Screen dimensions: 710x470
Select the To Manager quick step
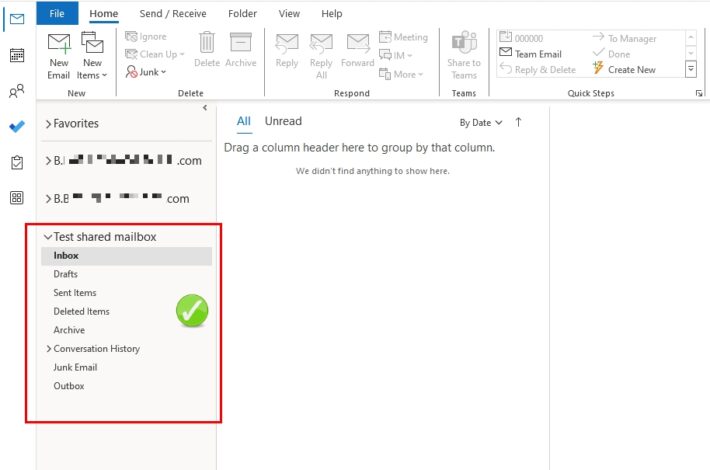624,38
